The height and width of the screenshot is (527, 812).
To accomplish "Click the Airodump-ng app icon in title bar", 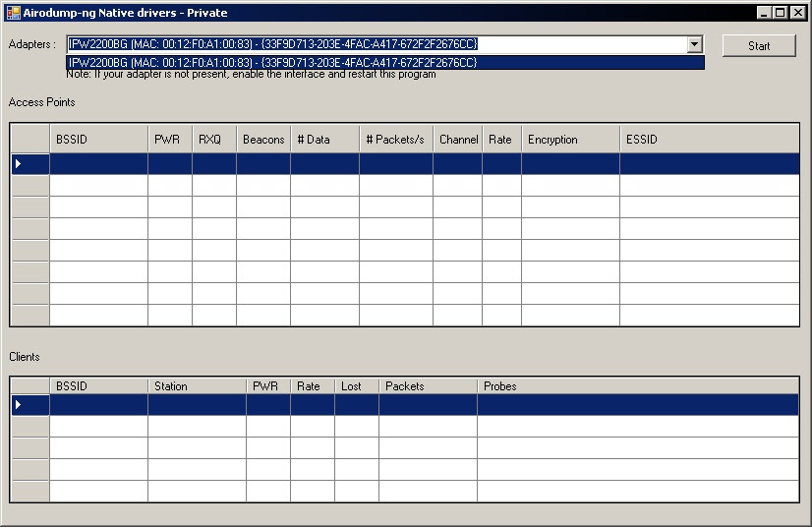I will (13, 13).
